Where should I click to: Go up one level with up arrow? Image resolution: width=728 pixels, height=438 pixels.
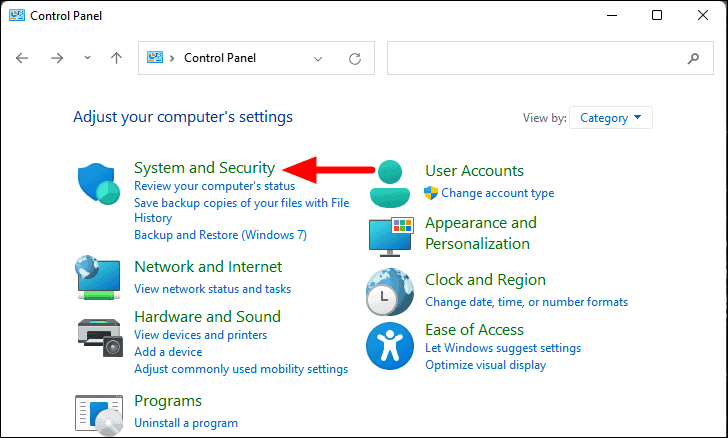click(x=116, y=58)
